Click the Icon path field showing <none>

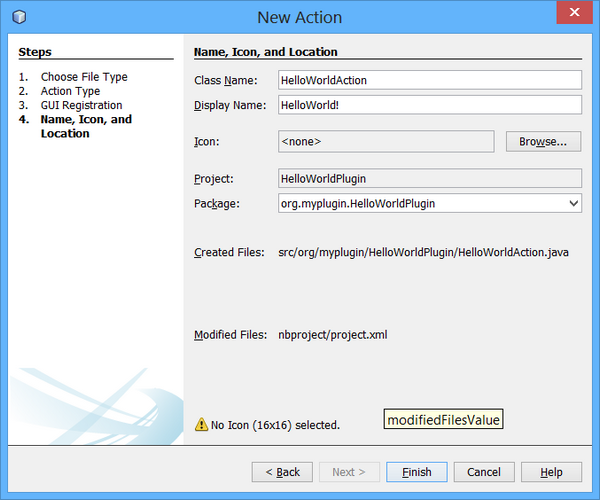coord(386,142)
